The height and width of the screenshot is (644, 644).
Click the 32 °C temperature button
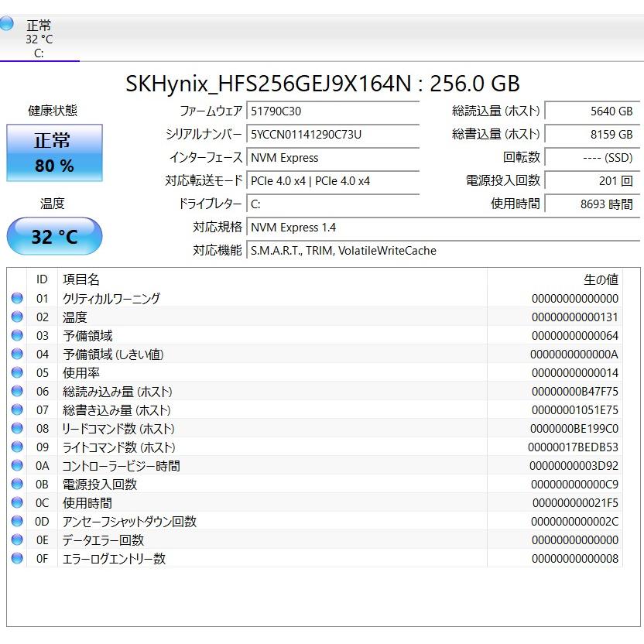tap(54, 236)
